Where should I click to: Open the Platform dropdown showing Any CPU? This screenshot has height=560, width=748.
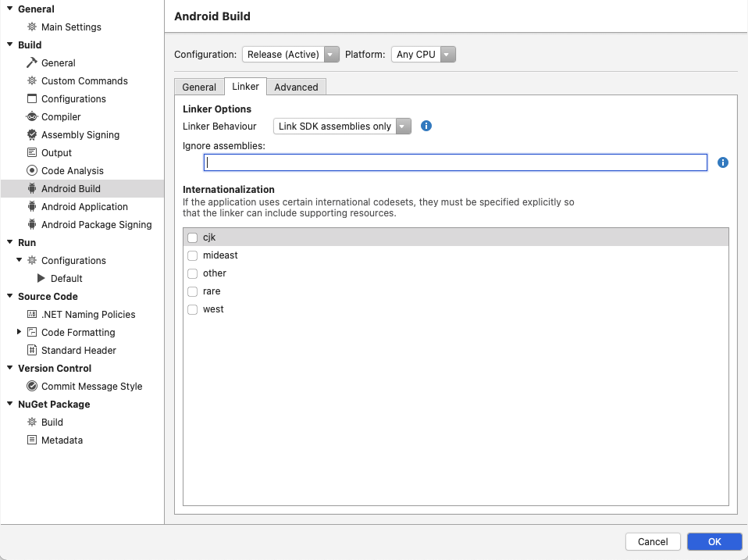423,55
